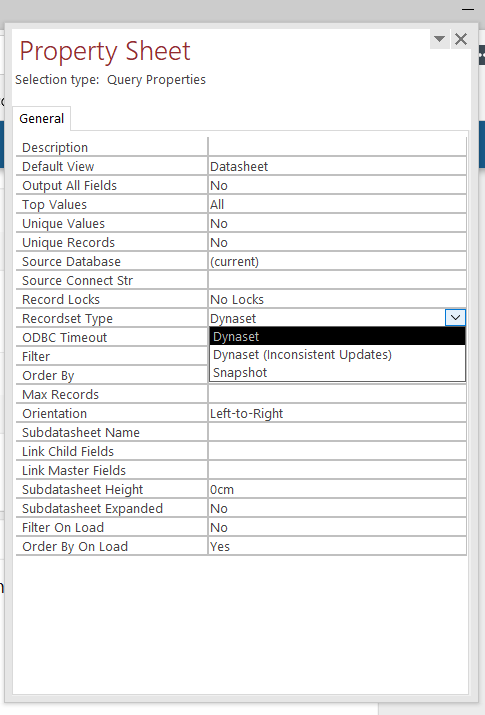485x715 pixels.
Task: Select the Orientation Left-to-Right field
Action: pyautogui.click(x=337, y=414)
